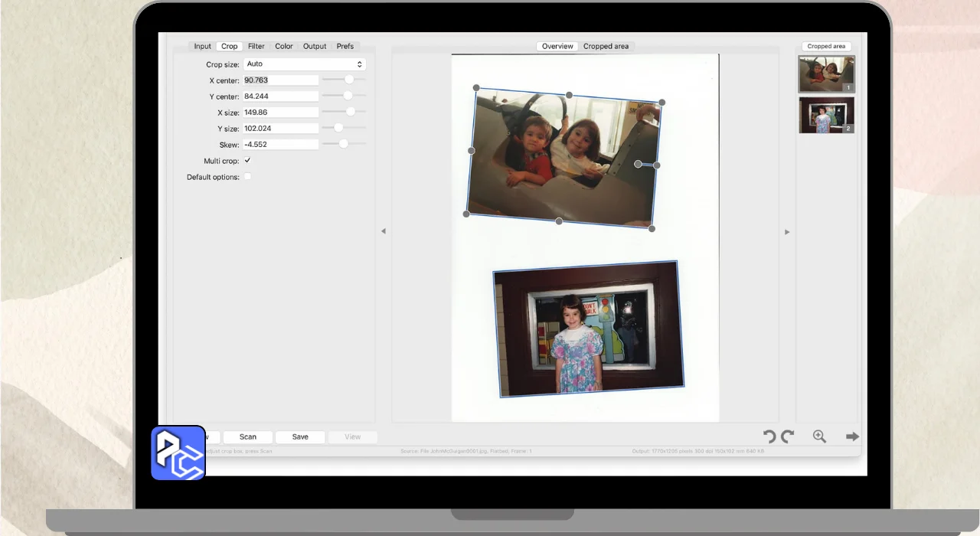Click the rotate left arrow icon

[x=769, y=436]
